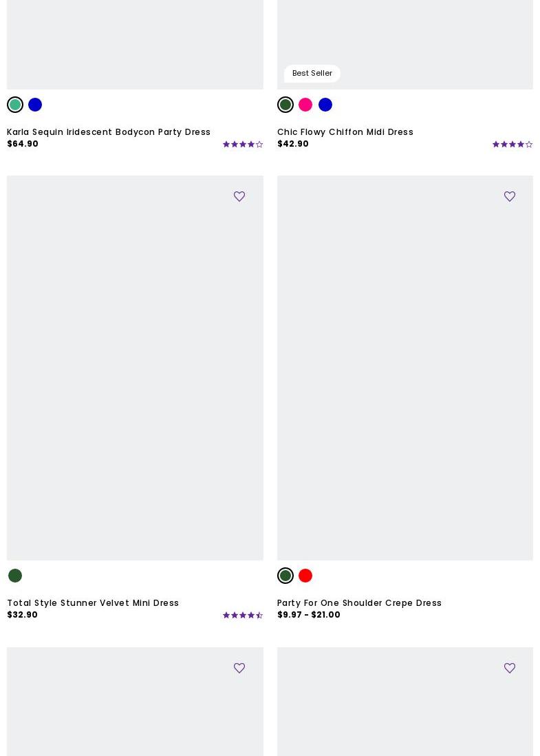Choose blue swatch for Chic Flowy Chiffon dress
The height and width of the screenshot is (756, 540).
325,105
